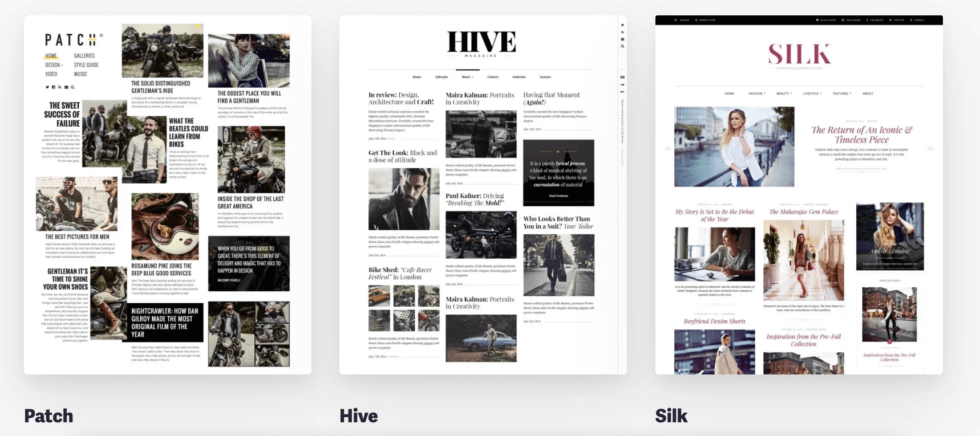Click Twitter in Silk top bar
This screenshot has width=980, height=436.
click(x=897, y=20)
